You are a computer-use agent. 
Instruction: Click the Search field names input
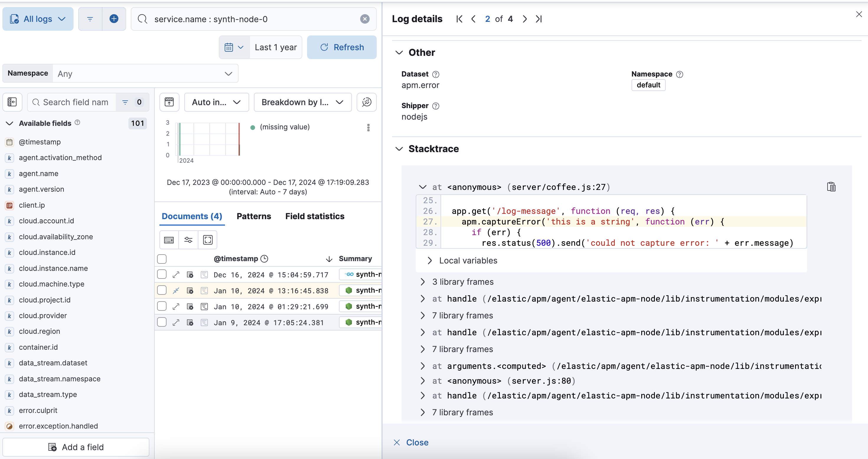(72, 102)
